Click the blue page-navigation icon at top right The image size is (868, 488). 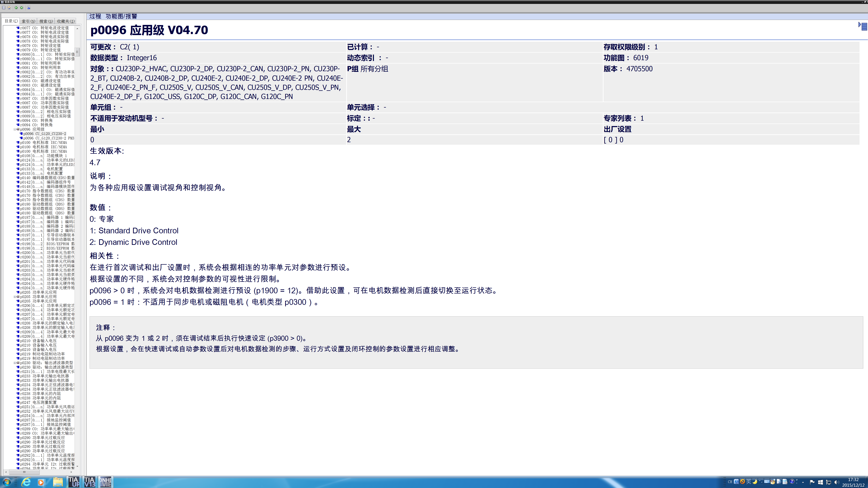tap(863, 26)
